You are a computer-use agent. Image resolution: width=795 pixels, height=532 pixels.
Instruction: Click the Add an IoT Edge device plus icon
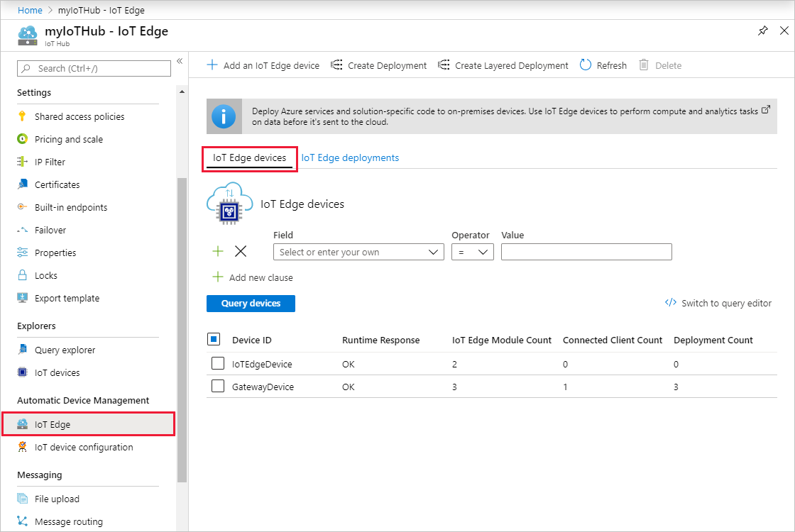[212, 65]
